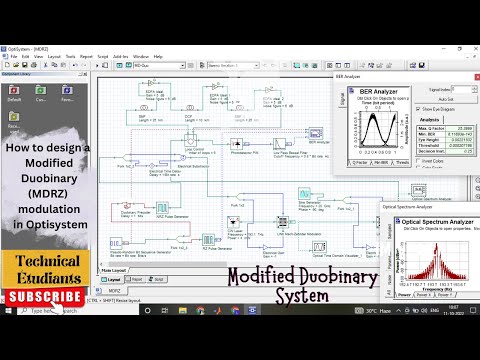Select the Main Layout tab
Viewport: 480px width, 360px height.
114,270
